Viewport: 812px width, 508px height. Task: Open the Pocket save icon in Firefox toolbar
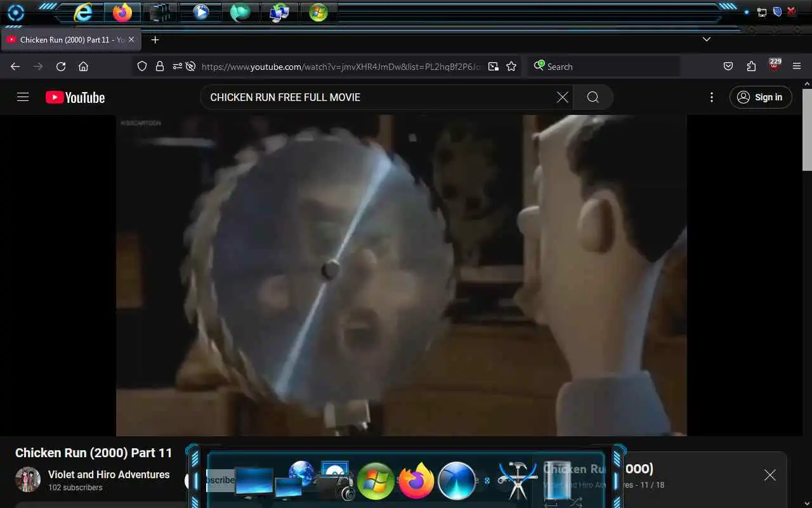pos(728,67)
